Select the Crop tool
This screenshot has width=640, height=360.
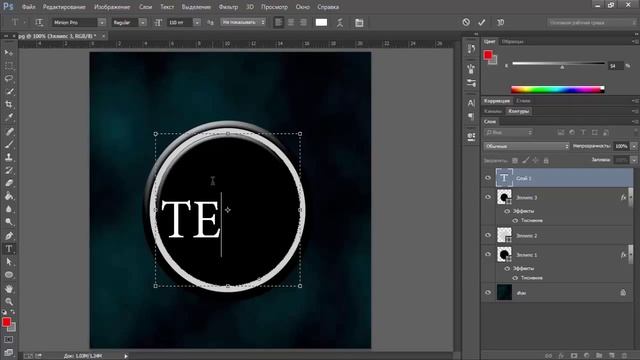(x=9, y=104)
